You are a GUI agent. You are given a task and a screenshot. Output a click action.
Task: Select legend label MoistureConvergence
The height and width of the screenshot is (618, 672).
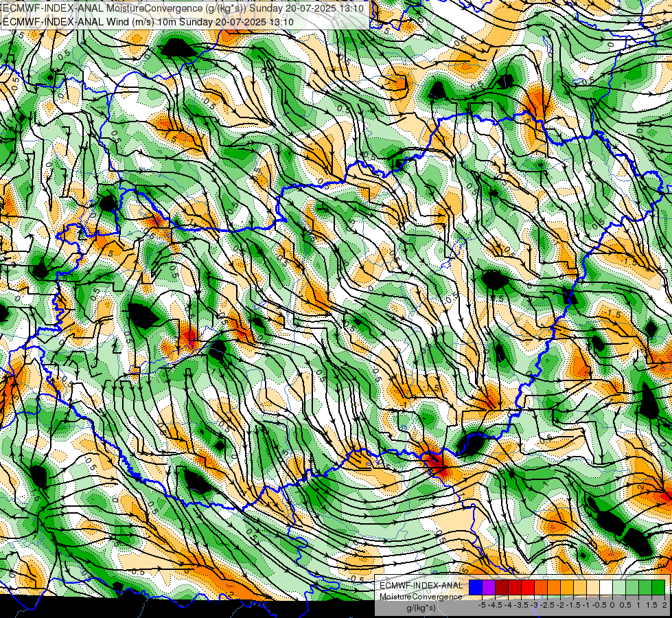point(421,597)
